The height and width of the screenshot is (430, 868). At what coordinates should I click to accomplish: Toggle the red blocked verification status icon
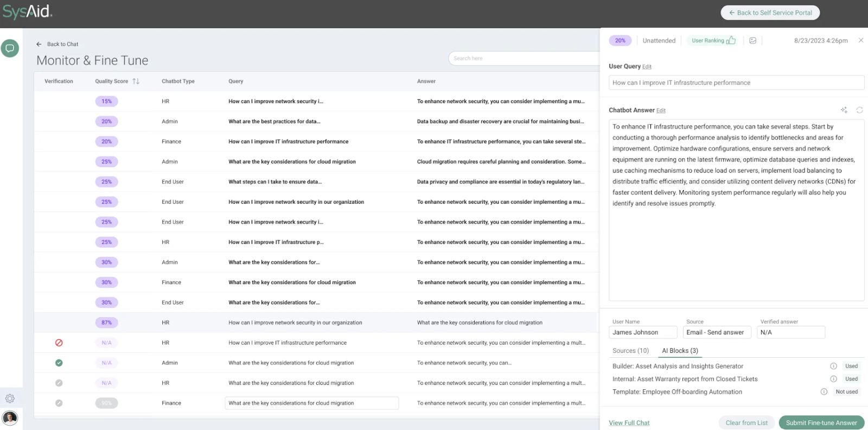[x=59, y=343]
